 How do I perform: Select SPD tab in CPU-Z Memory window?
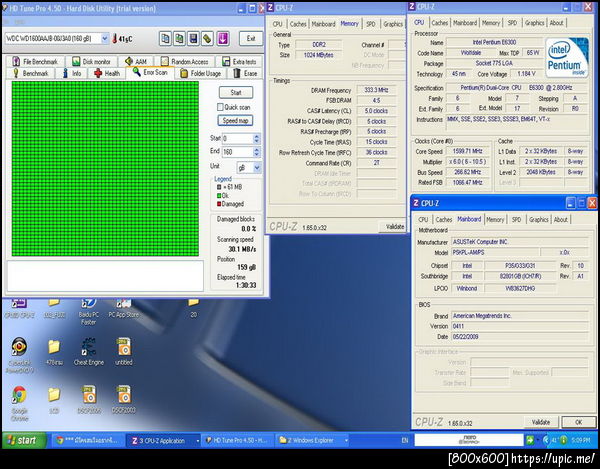[x=370, y=24]
